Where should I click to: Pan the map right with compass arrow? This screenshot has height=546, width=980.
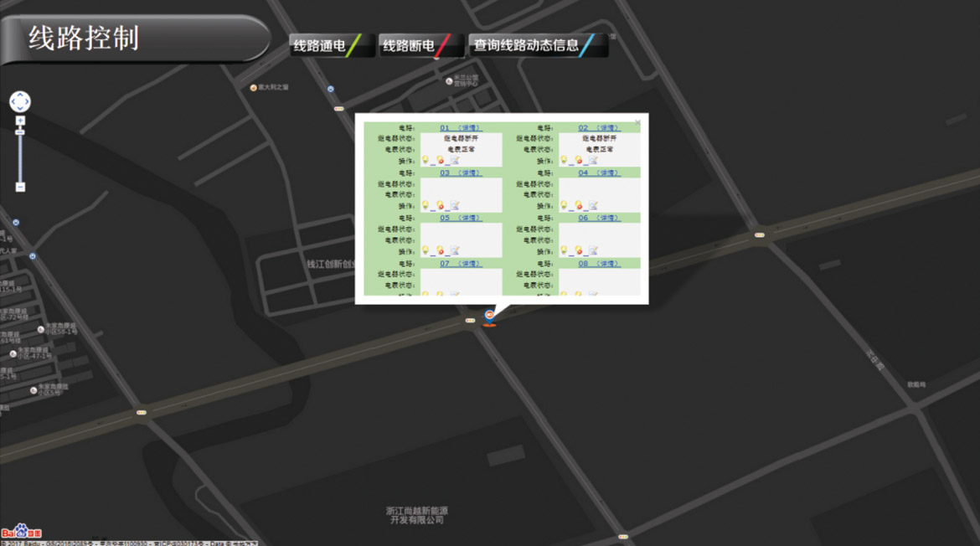tap(28, 102)
